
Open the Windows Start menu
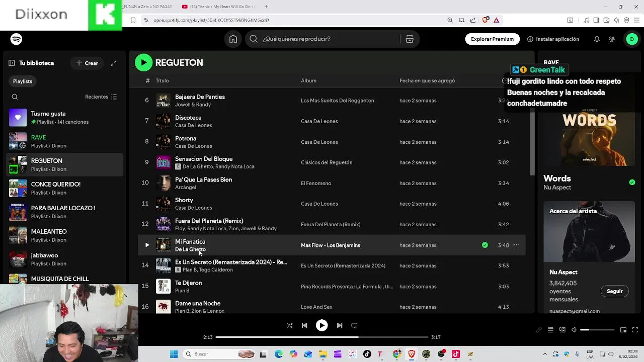pos(174,354)
